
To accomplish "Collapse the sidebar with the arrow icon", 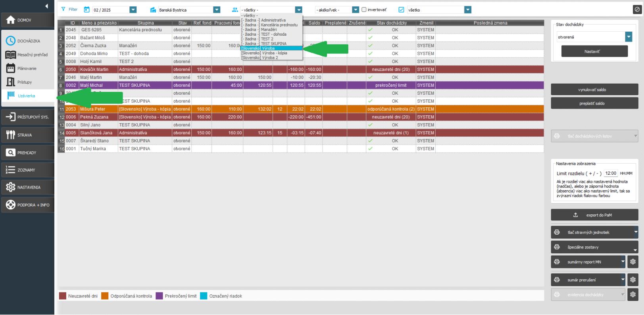I will coord(46,6).
